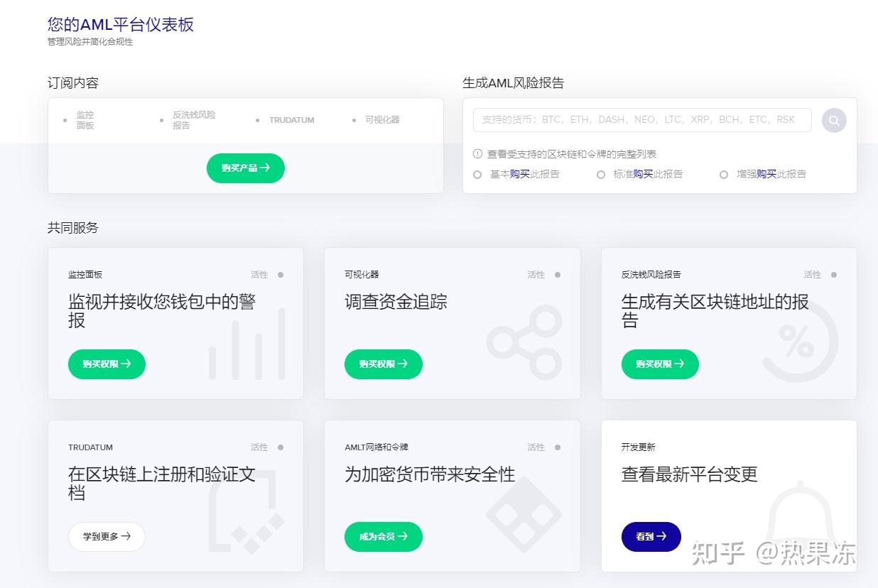Select the 标准 report radio button
878x588 pixels.
coord(601,174)
